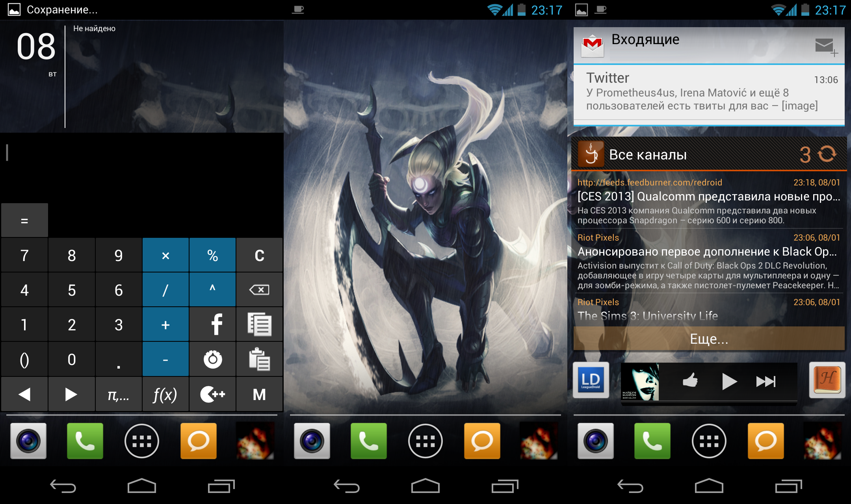The image size is (851, 504).
Task: Tap the percent (%) calculator key
Action: tap(212, 255)
